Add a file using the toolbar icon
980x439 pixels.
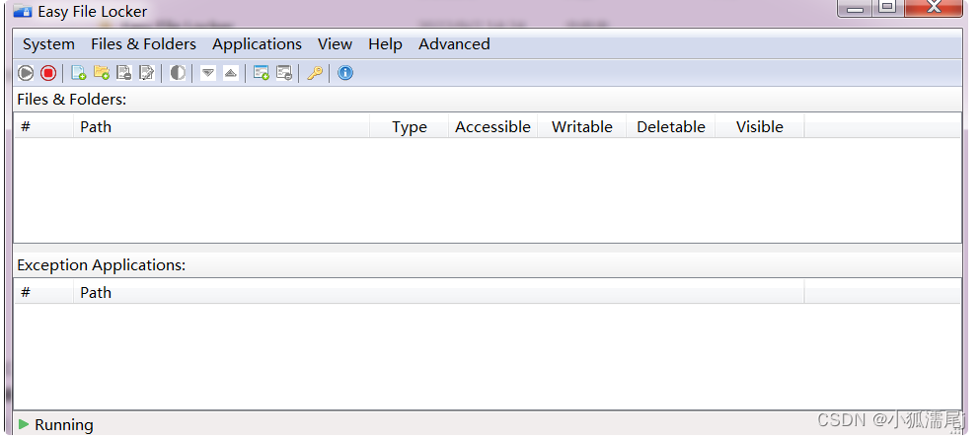click(x=79, y=73)
